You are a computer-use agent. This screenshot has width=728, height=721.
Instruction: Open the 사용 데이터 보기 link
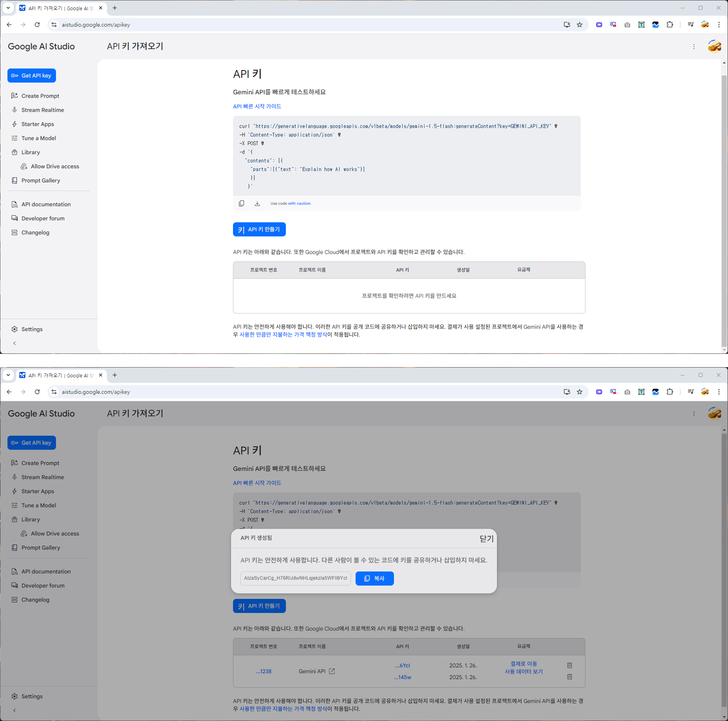coord(523,672)
